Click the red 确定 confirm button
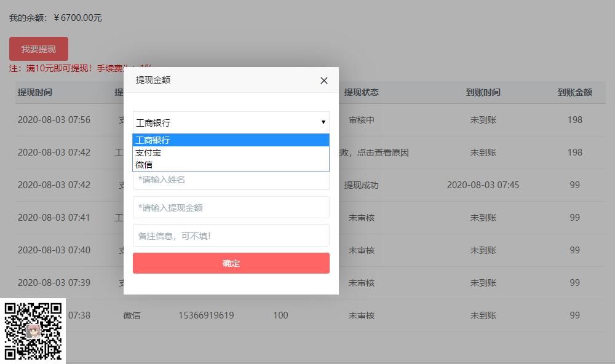The height and width of the screenshot is (364, 615). 231,263
